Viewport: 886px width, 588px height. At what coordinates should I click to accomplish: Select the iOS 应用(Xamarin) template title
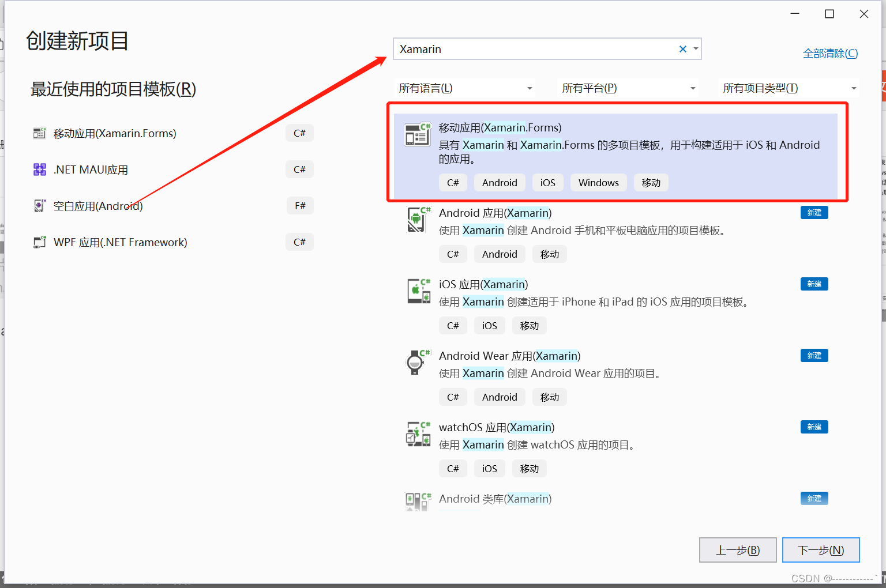pos(483,284)
